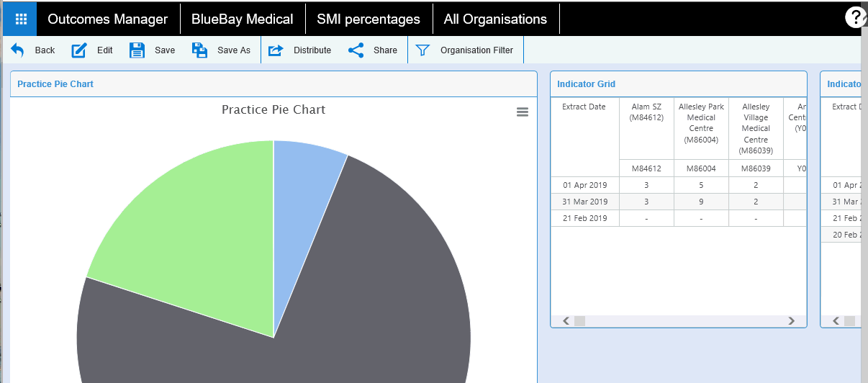
Task: Click the Share icon
Action: (x=356, y=50)
